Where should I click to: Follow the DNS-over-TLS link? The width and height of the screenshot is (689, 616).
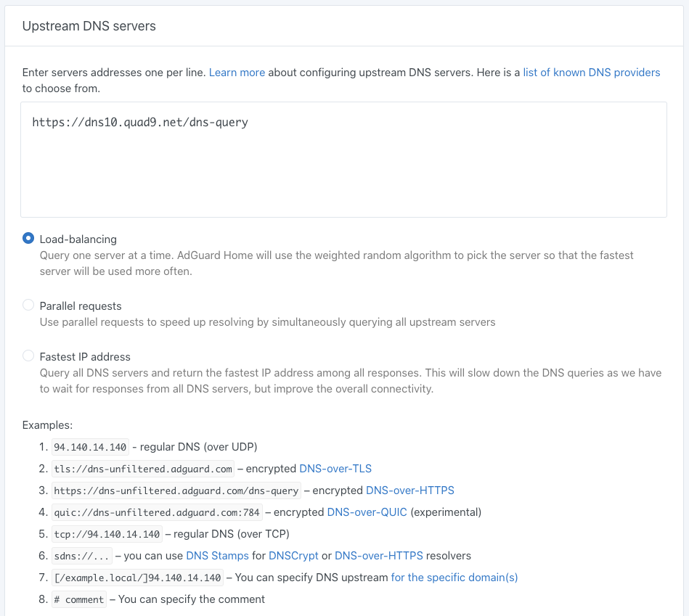335,469
